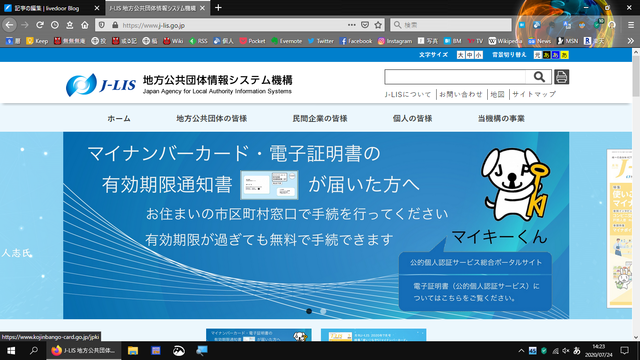
Task: Open the Evernote bookmark
Action: 287,41
